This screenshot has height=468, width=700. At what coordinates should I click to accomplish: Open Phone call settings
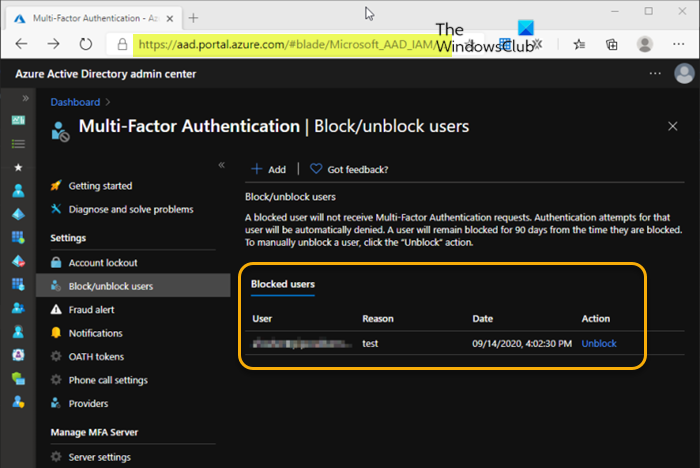(108, 380)
